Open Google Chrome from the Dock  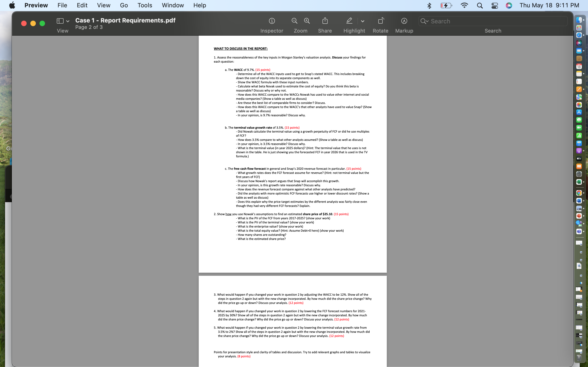[x=579, y=193]
